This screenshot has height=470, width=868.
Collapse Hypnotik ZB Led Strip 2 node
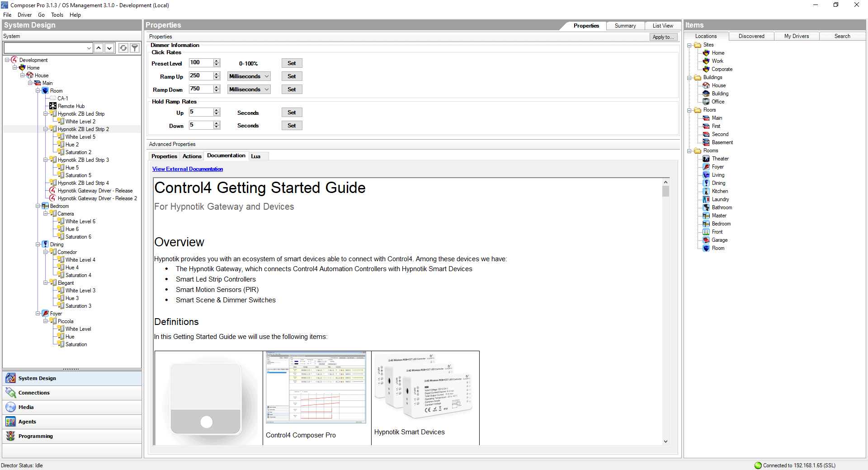click(46, 129)
